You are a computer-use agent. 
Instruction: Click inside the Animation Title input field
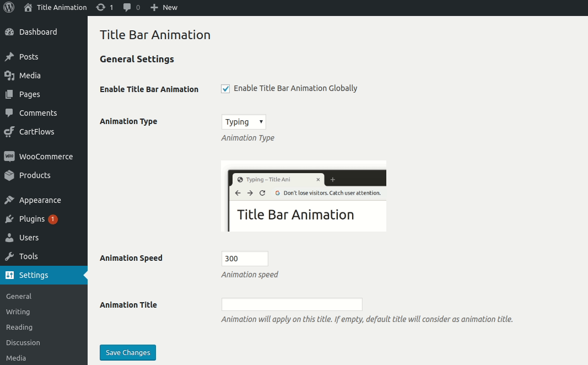click(291, 304)
